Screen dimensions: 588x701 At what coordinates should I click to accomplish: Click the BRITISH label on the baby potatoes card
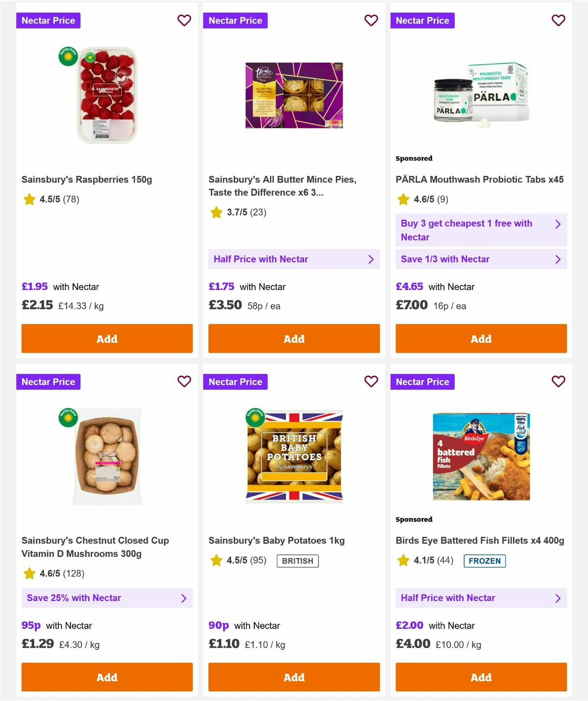pyautogui.click(x=297, y=561)
